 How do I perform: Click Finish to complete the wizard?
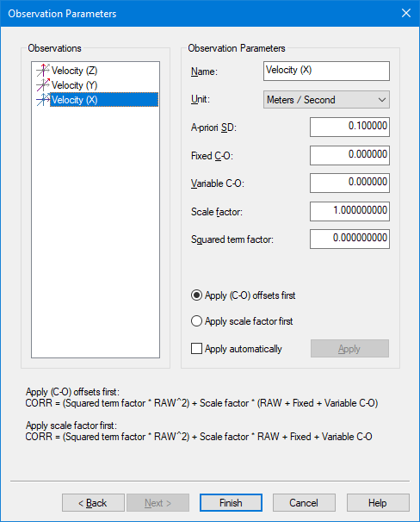(x=231, y=503)
